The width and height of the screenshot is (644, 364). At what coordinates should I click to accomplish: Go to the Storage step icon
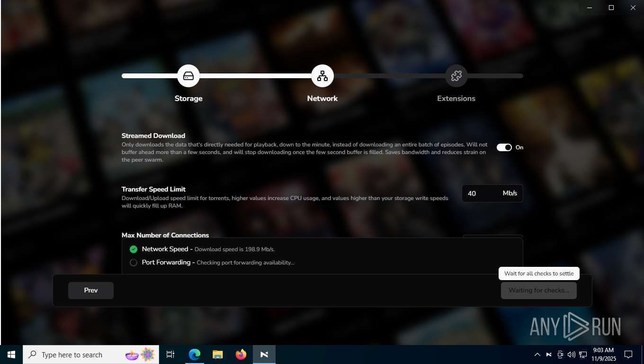click(188, 76)
